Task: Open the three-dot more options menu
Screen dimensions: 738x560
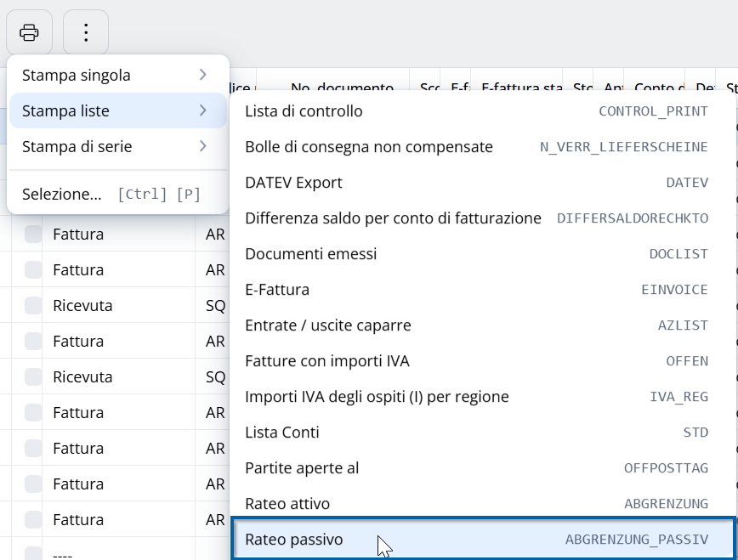Action: tap(86, 32)
